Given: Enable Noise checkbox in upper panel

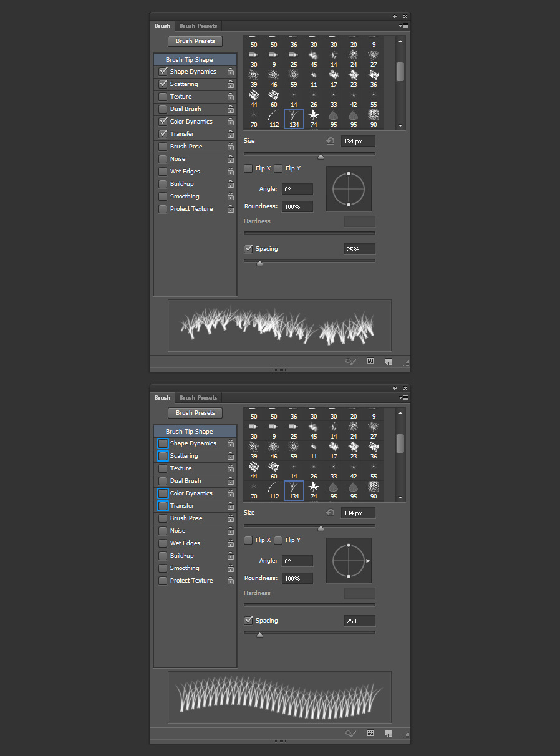Looking at the screenshot, I should (163, 159).
